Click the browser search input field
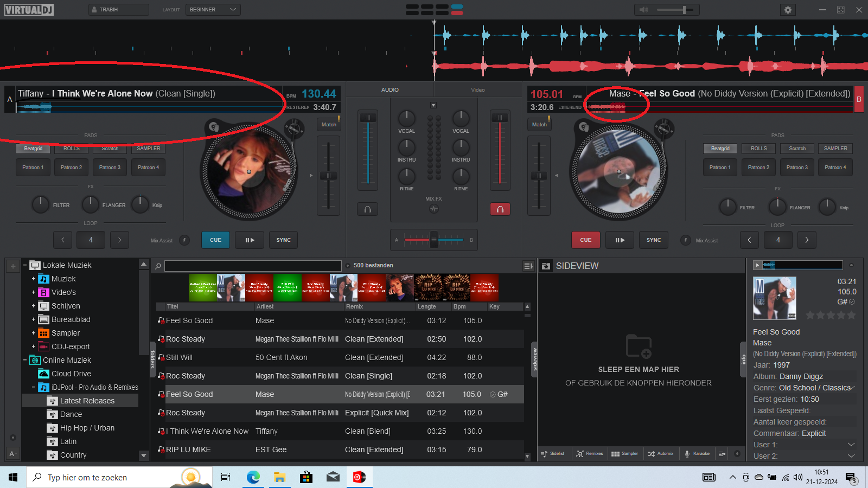Image resolution: width=868 pixels, height=488 pixels. pyautogui.click(x=253, y=266)
